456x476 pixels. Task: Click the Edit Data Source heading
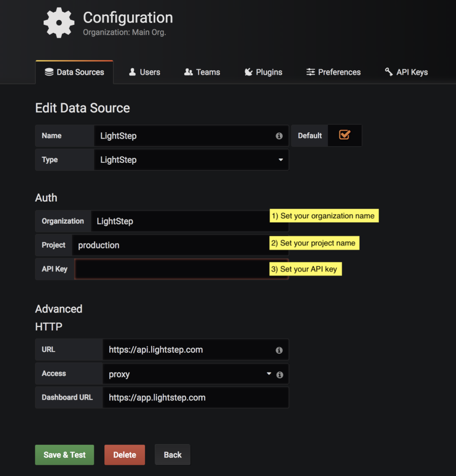(x=82, y=108)
